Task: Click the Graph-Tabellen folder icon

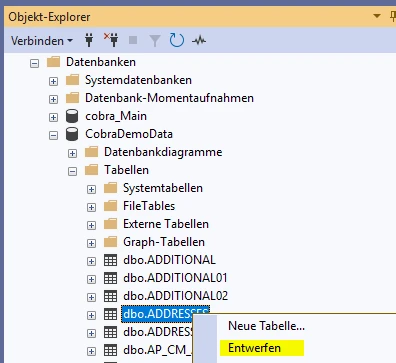Action: [110, 242]
